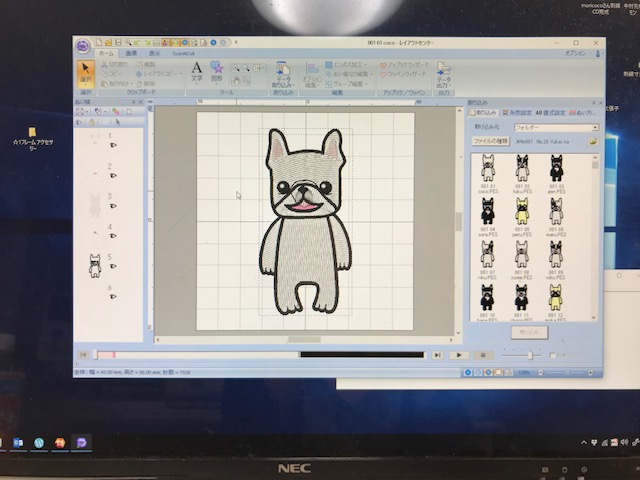This screenshot has height=480, width=640.
Task: Click the PE-Design icon on the taskbar
Action: click(x=81, y=442)
